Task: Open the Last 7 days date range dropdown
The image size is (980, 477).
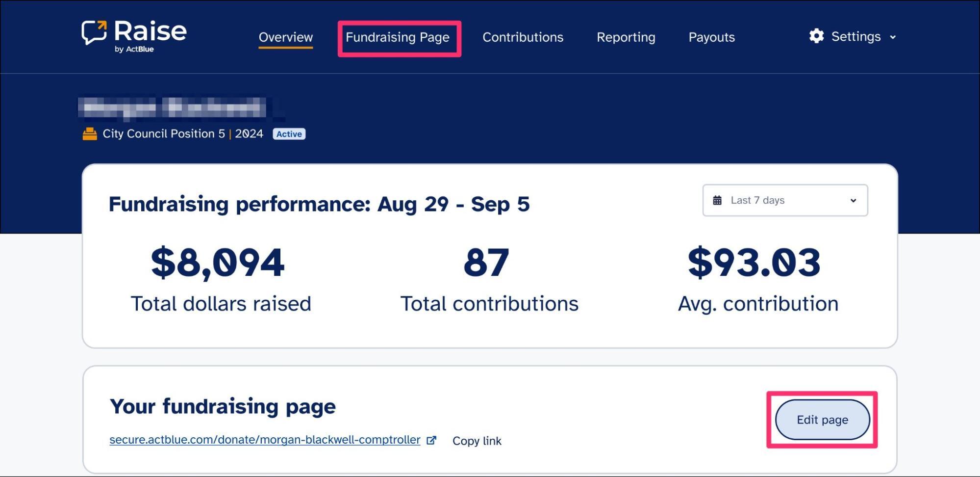Action: click(x=784, y=200)
